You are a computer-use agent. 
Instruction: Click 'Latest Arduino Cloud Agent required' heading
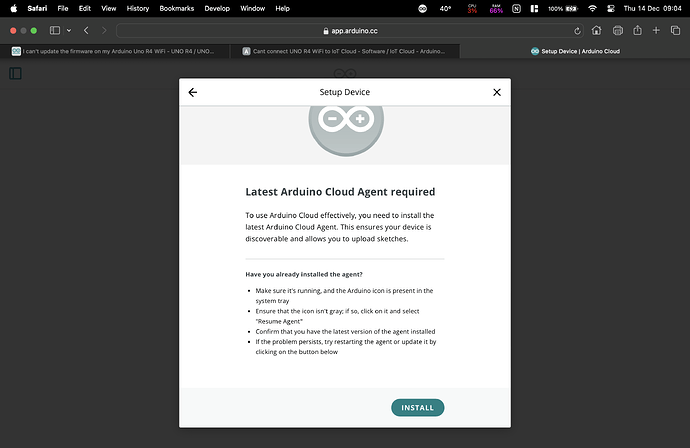pyautogui.click(x=340, y=192)
